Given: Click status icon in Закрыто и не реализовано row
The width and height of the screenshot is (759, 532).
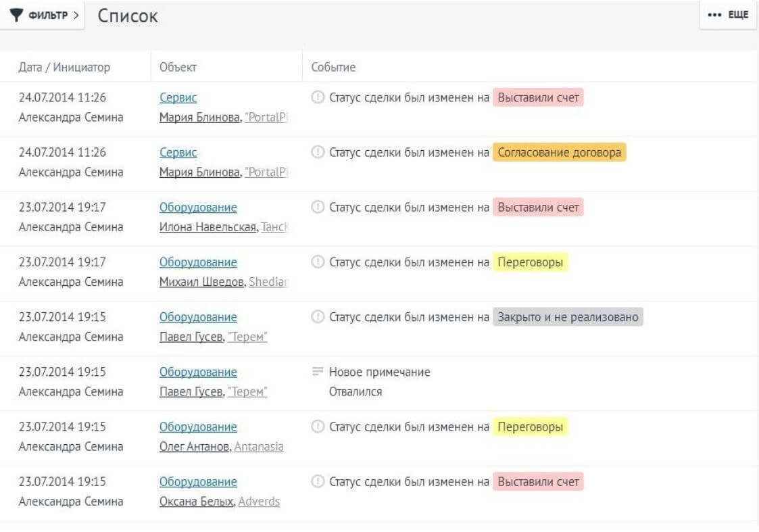Looking at the screenshot, I should pos(318,316).
